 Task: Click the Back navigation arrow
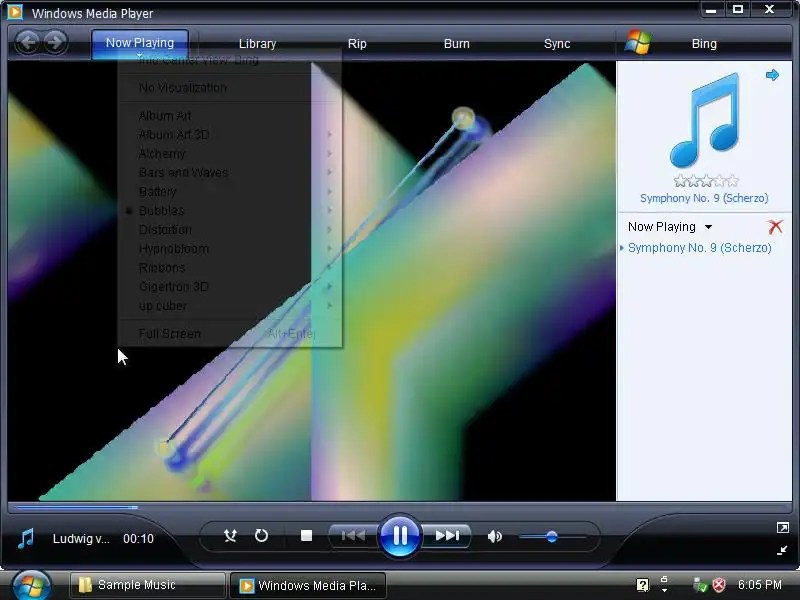27,42
